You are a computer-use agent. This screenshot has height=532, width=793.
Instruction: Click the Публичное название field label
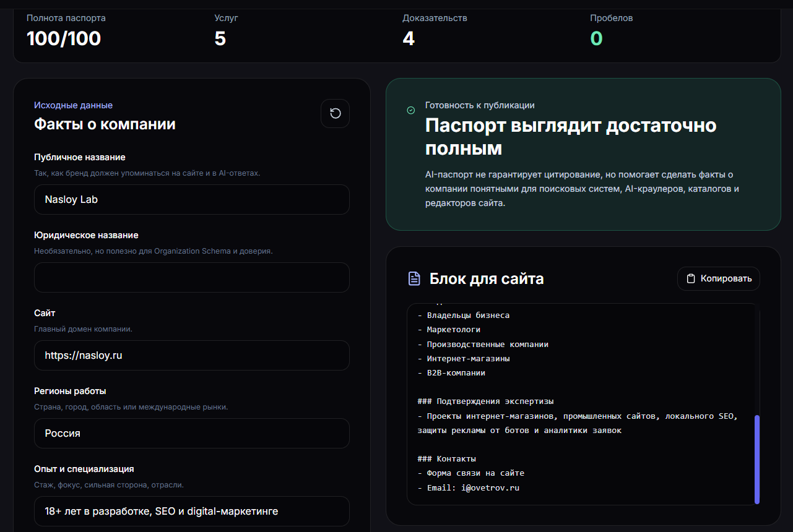pyautogui.click(x=80, y=157)
